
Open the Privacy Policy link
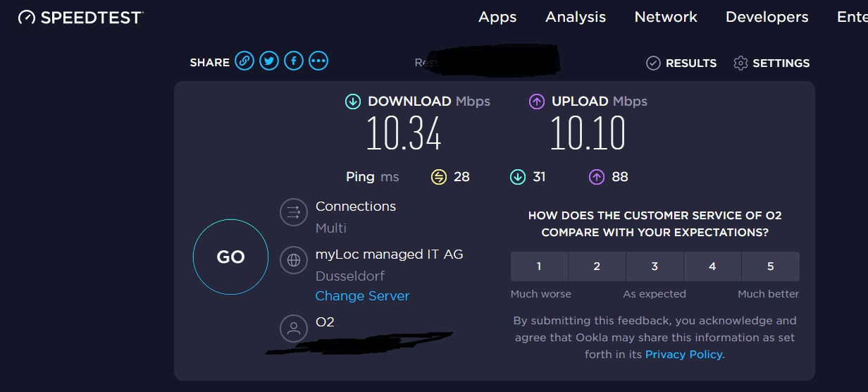pyautogui.click(x=683, y=355)
